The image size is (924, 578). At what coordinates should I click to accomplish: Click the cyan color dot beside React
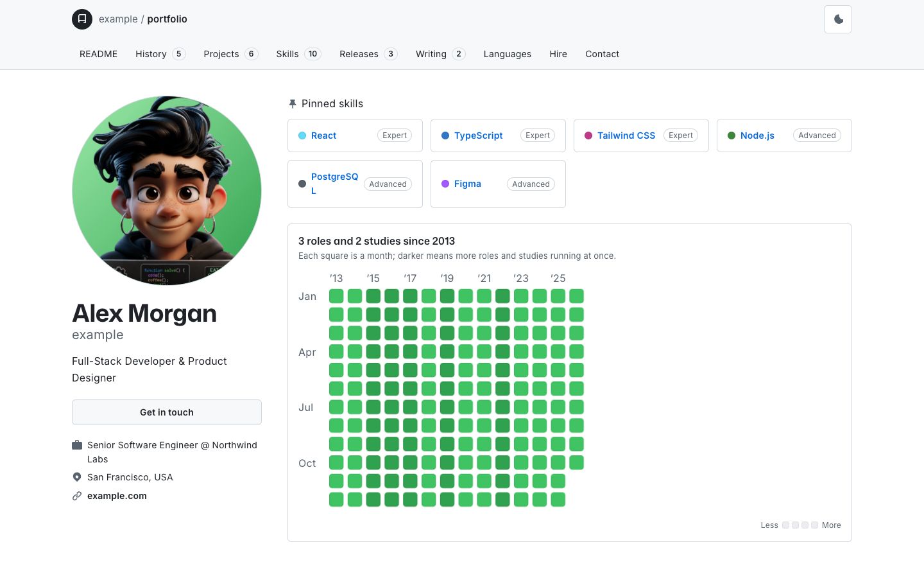point(302,136)
